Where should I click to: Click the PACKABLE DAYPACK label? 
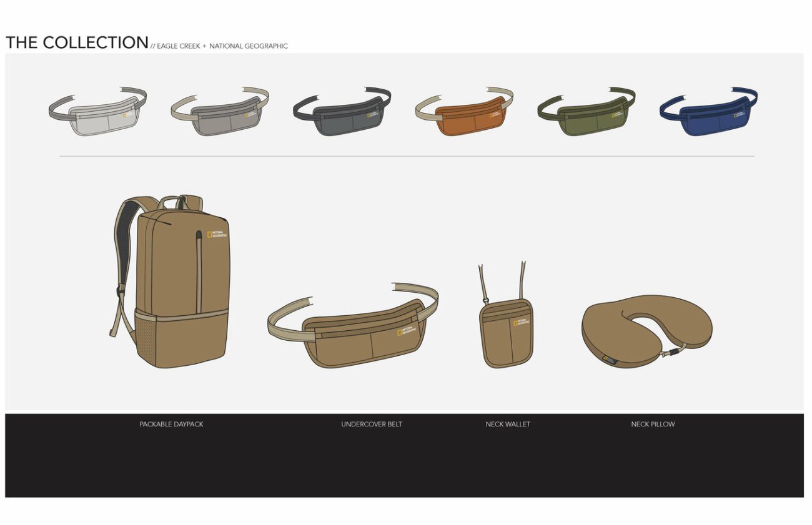click(171, 424)
